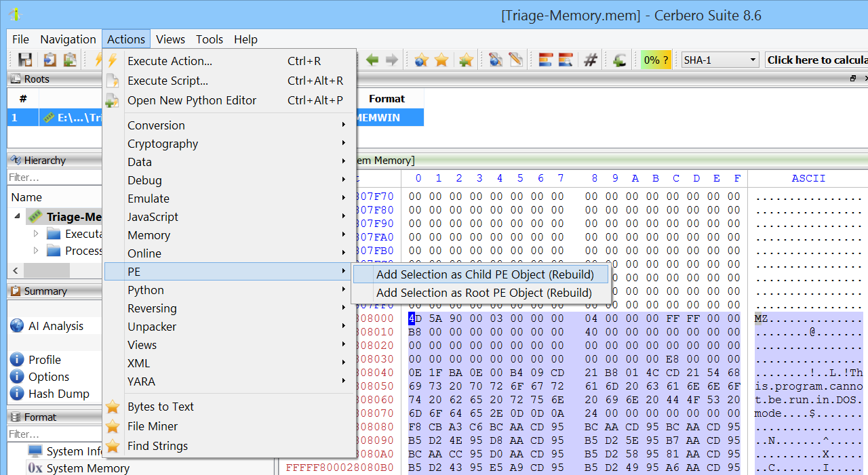
Task: Click the System Memory 0x icon
Action: coord(35,468)
